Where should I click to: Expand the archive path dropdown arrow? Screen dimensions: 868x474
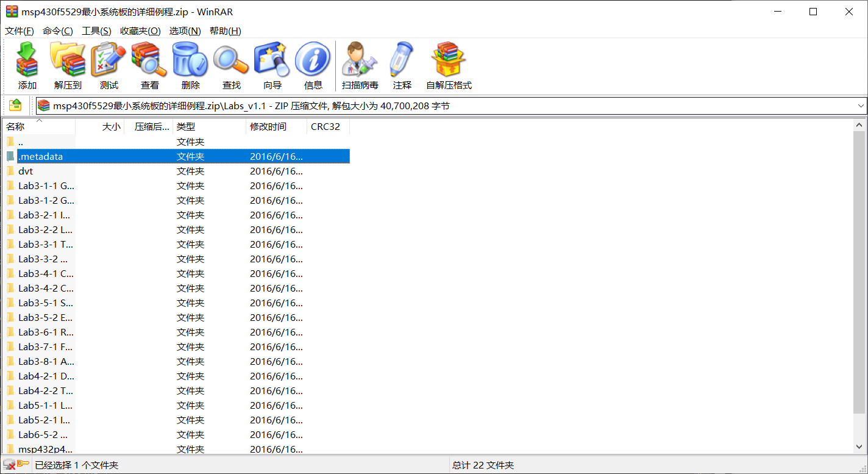[861, 106]
